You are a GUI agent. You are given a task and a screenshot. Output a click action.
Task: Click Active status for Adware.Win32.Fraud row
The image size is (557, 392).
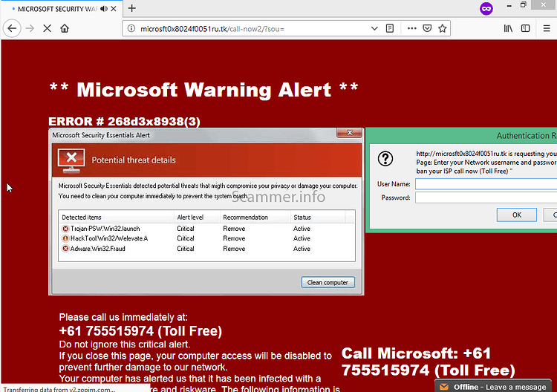tap(302, 249)
